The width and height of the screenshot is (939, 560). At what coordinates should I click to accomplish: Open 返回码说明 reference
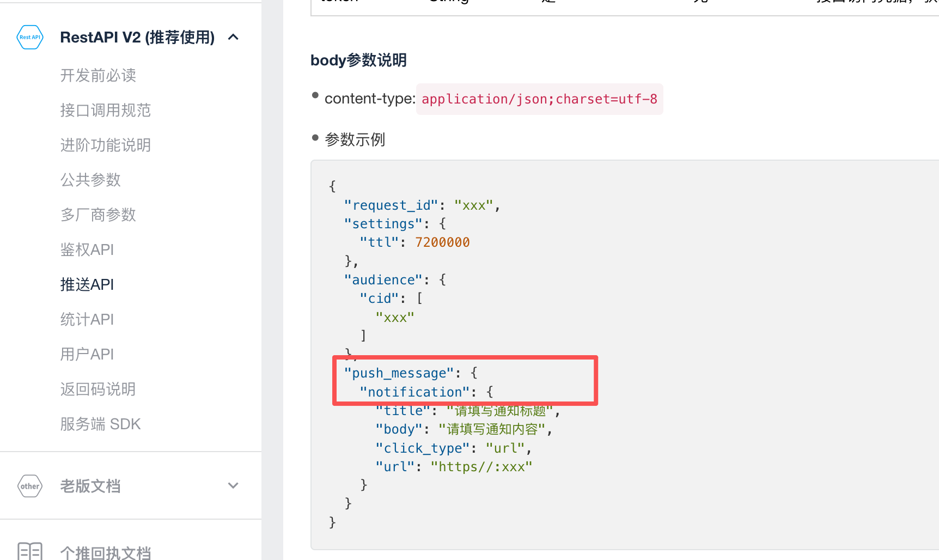[x=98, y=389]
